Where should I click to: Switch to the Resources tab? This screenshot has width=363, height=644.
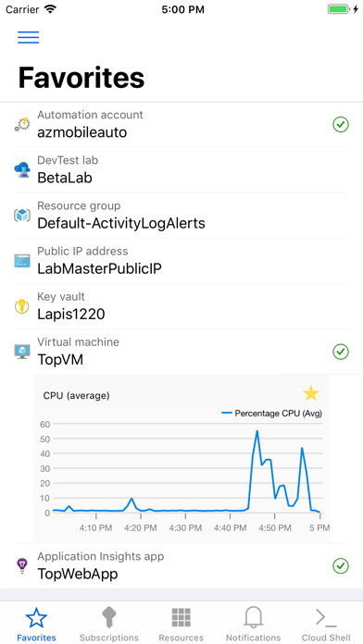pos(181,623)
